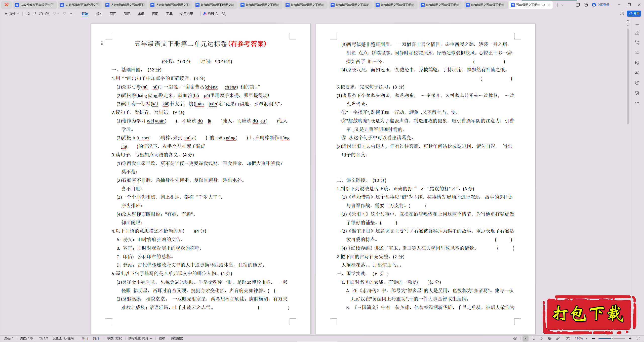The width and height of the screenshot is (644, 342).
Task: Click the Print icon in quick toolbar
Action: (41, 14)
